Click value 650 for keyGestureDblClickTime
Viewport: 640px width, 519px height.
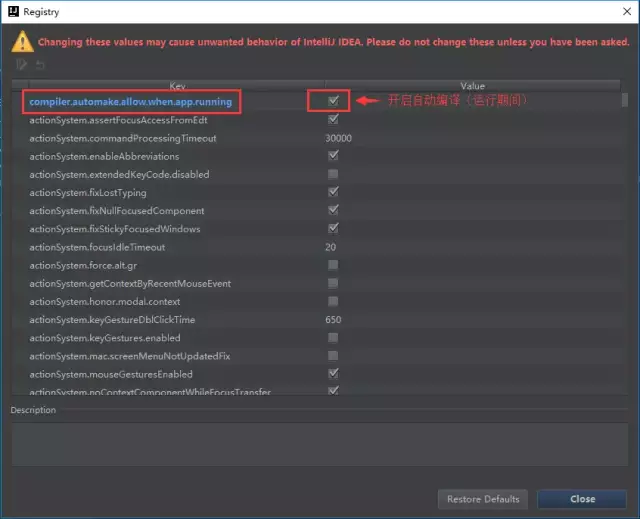[x=333, y=320]
